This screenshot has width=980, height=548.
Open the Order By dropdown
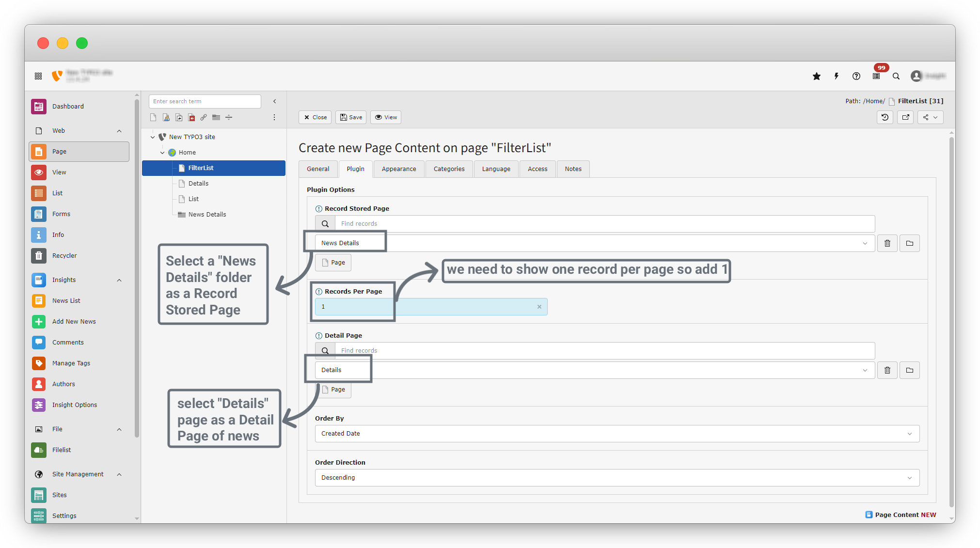[616, 434]
